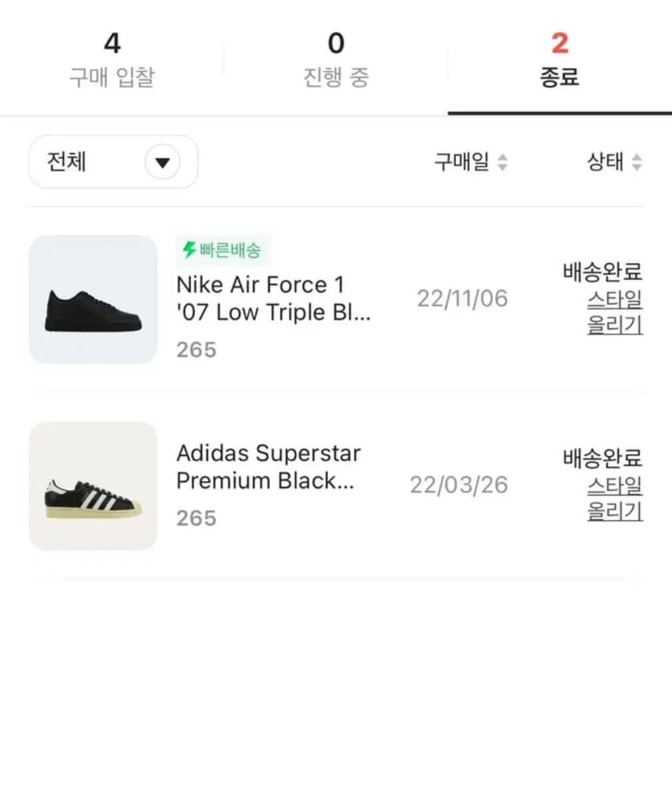Click 배송완료 status of the Adidas order

point(602,458)
